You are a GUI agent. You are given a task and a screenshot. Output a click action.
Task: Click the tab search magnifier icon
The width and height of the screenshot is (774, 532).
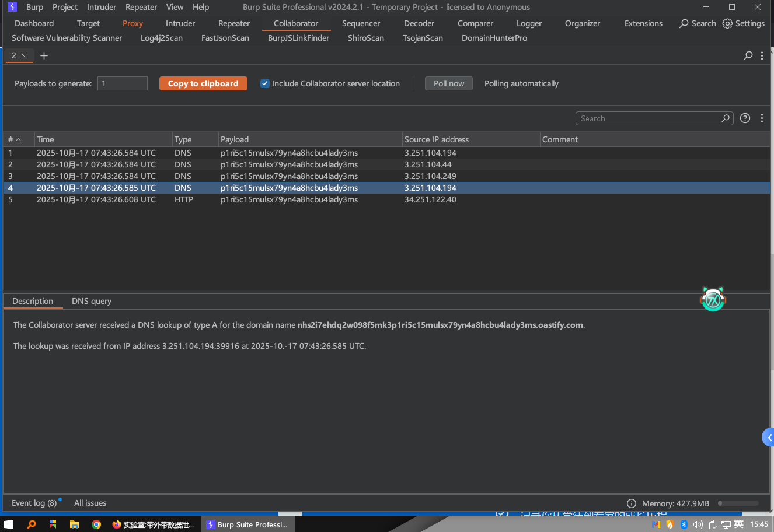(748, 55)
